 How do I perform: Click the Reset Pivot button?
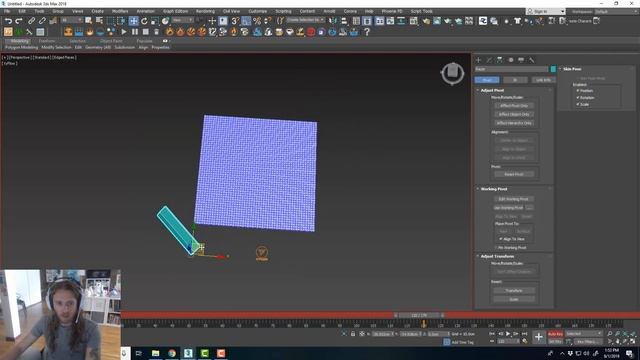click(x=514, y=174)
